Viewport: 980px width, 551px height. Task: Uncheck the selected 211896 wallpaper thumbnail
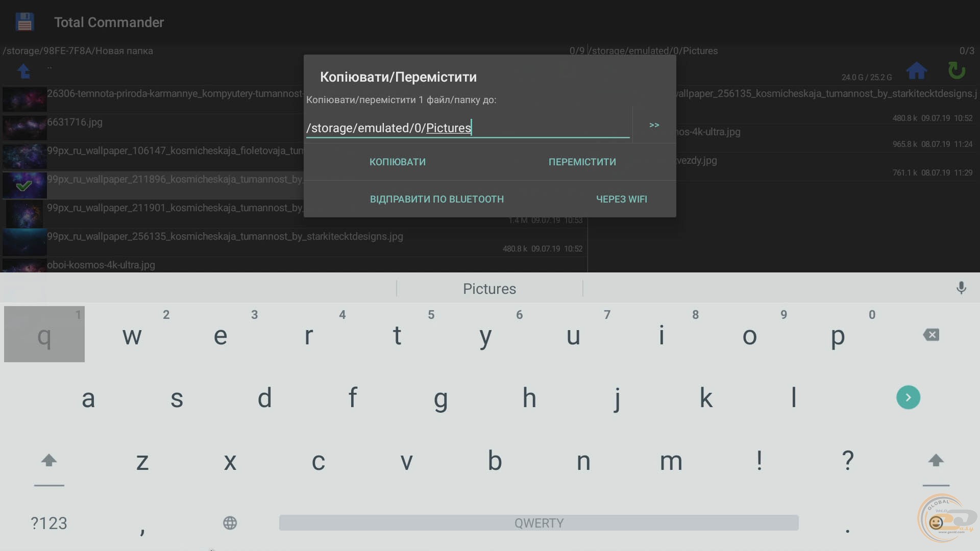[x=24, y=185]
